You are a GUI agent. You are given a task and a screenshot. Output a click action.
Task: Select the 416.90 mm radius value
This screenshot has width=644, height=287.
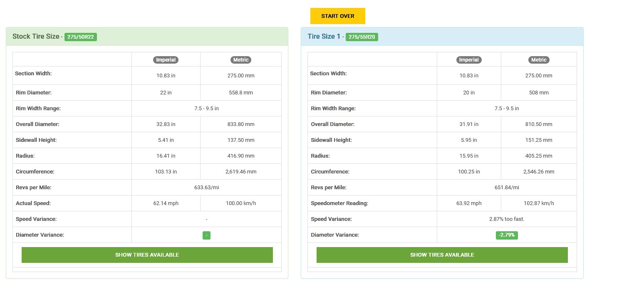click(x=241, y=156)
